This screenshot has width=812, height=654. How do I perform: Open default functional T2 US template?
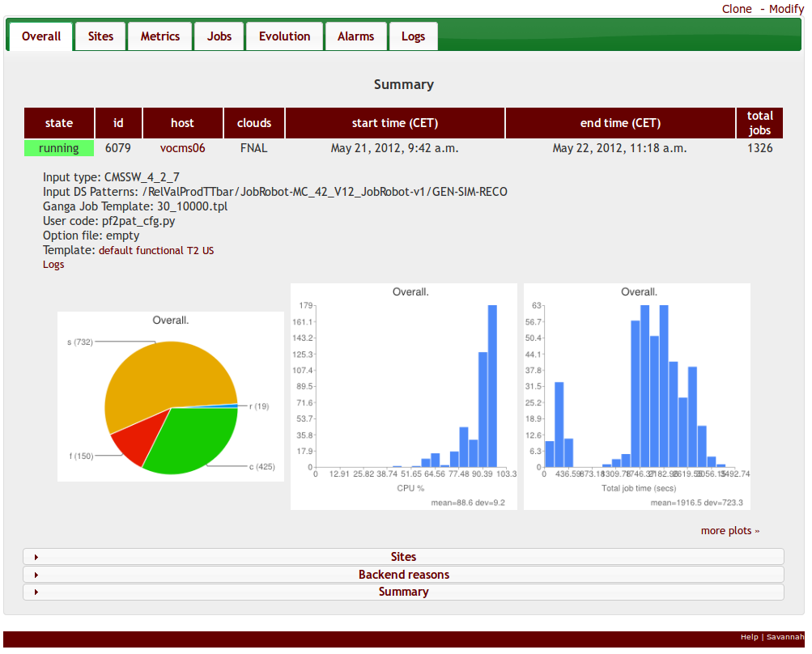(156, 251)
